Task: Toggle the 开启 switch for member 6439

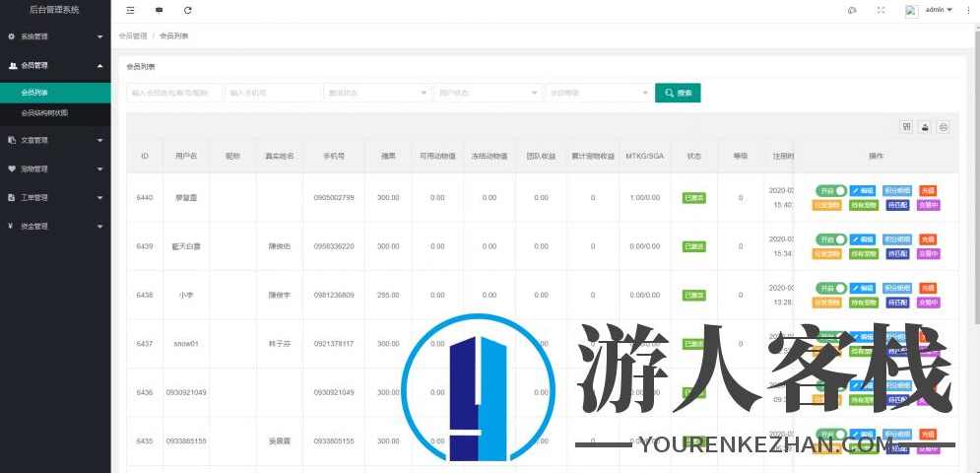Action: 831,239
